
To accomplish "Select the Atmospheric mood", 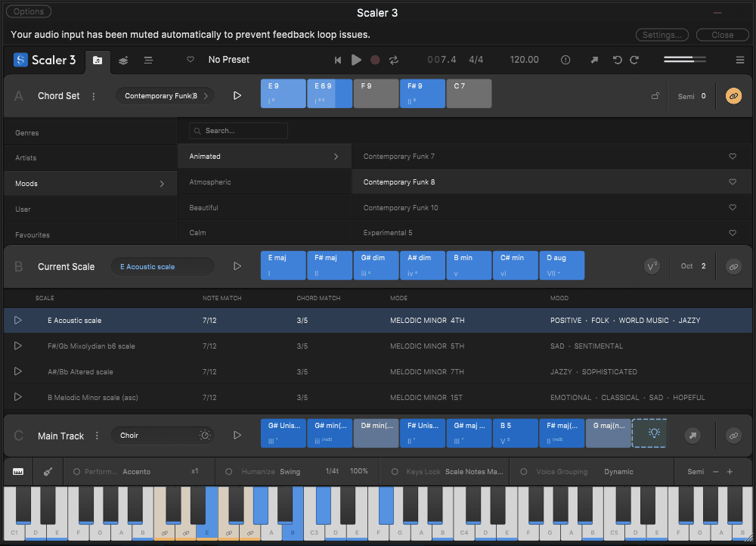I will click(x=264, y=181).
